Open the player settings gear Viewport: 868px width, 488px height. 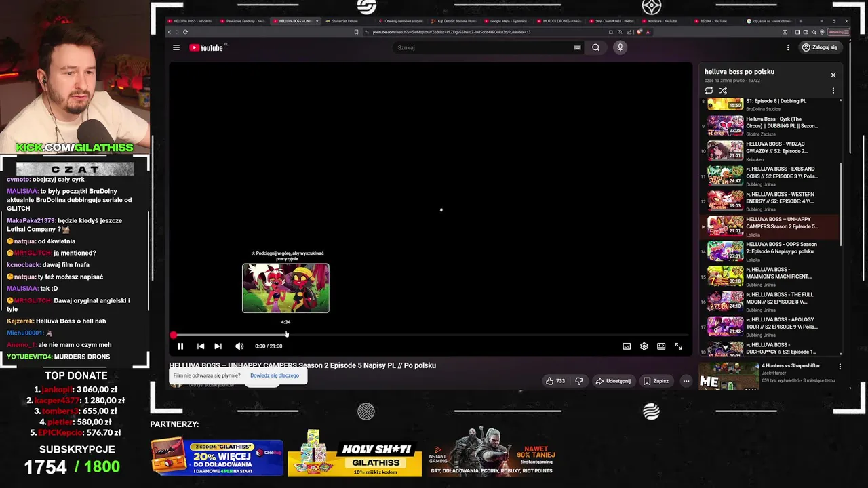click(644, 346)
